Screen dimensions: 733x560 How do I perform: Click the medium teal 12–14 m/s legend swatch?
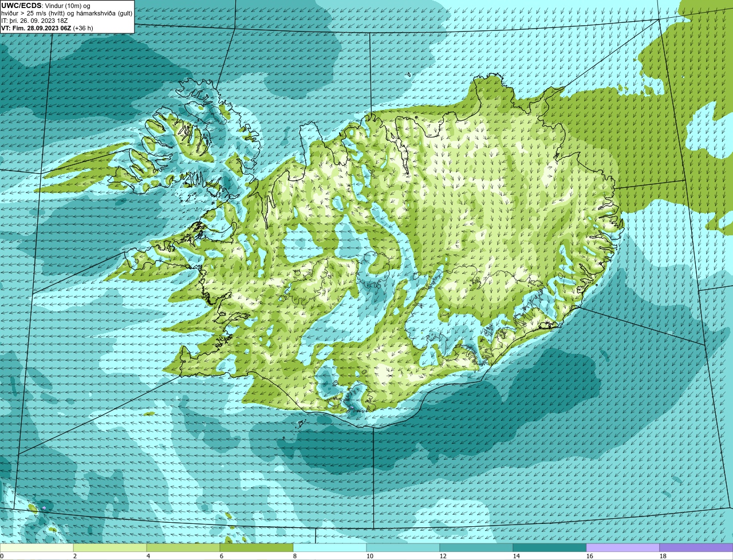click(476, 547)
